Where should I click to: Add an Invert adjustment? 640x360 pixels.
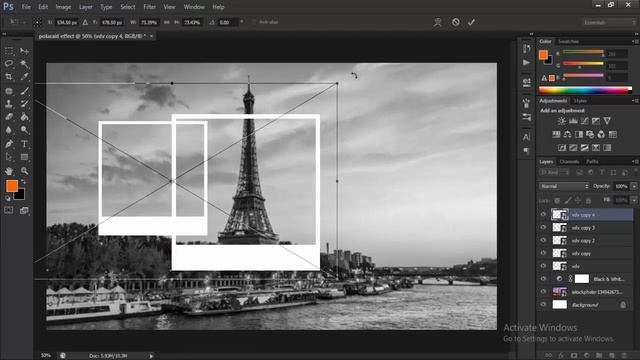tap(562, 148)
